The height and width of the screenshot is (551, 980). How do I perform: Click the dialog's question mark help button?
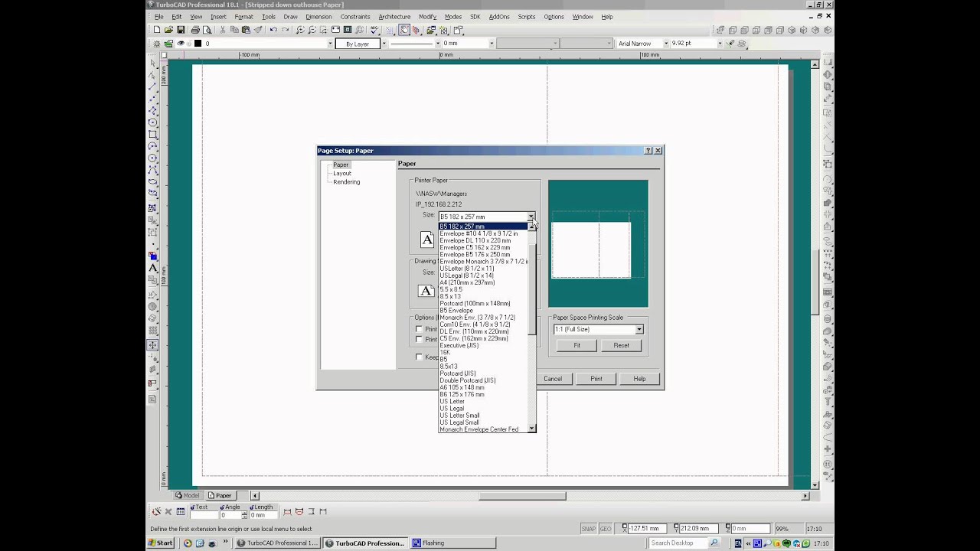click(648, 151)
